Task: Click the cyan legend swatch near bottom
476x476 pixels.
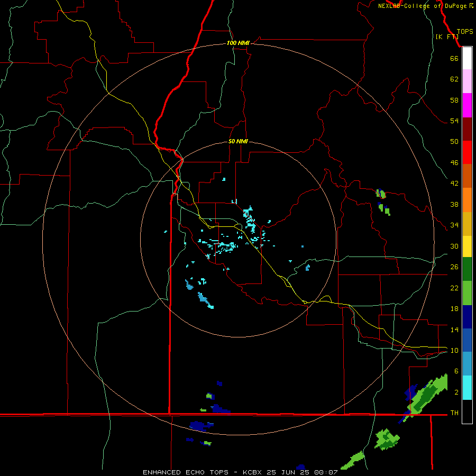Action: (x=467, y=388)
